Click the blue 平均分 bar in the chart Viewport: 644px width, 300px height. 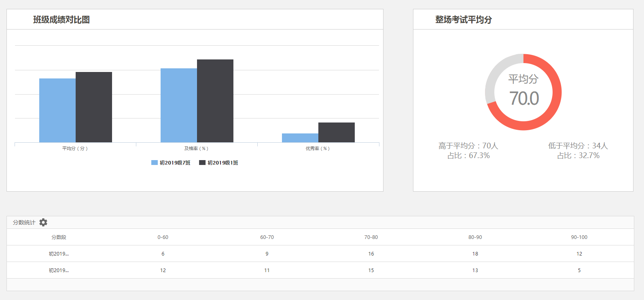[57, 110]
